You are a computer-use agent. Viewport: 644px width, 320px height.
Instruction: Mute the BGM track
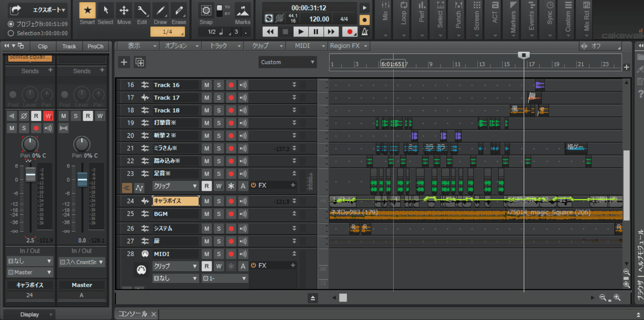[x=206, y=214]
